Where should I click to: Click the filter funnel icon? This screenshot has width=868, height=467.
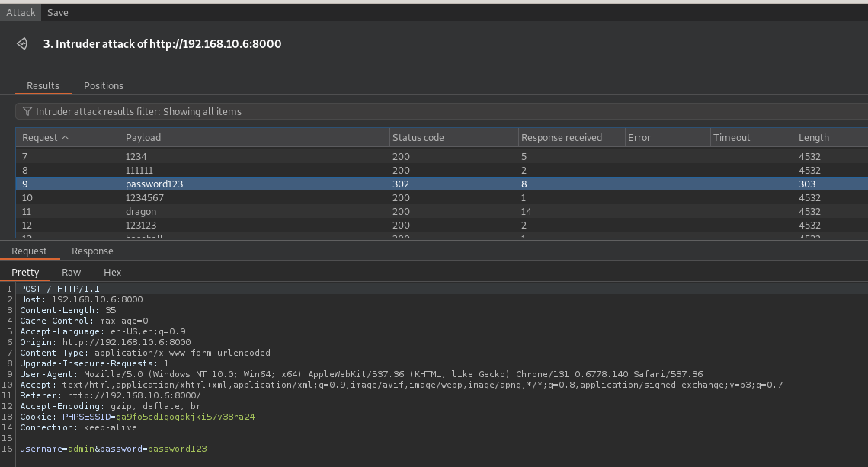click(x=27, y=111)
